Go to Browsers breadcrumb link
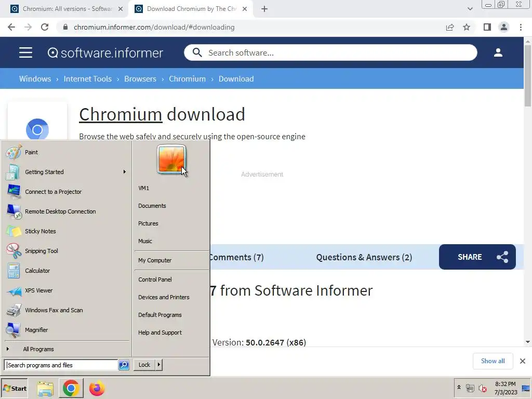 point(140,79)
